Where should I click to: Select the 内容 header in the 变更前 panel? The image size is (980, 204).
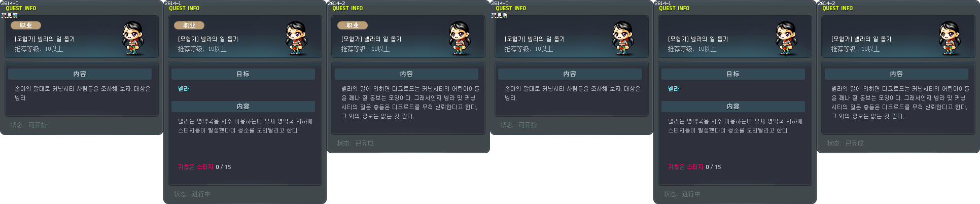click(80, 74)
